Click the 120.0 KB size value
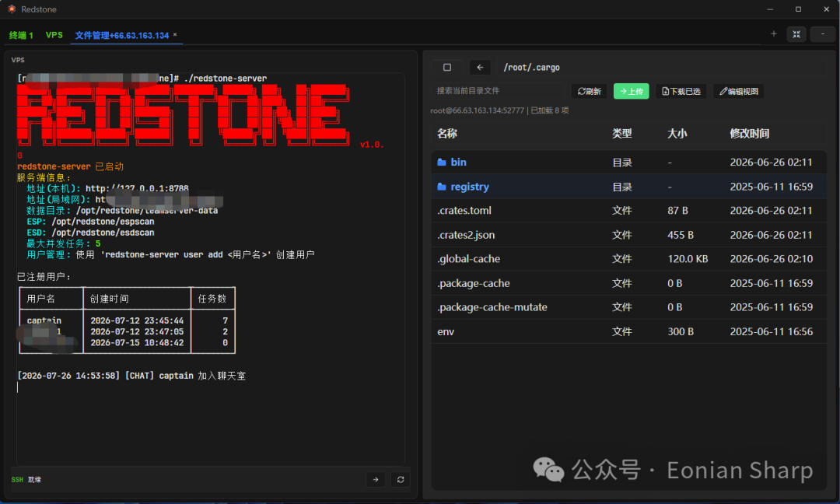The image size is (840, 504). [688, 259]
